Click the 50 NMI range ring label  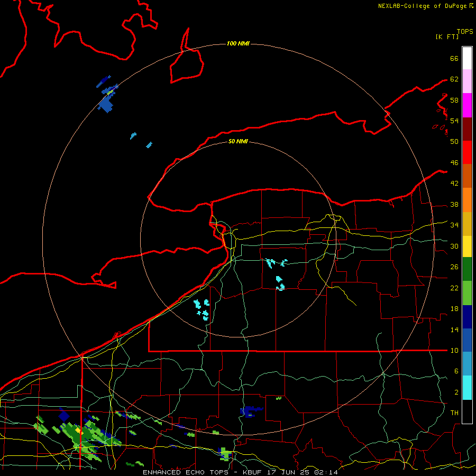(x=238, y=141)
